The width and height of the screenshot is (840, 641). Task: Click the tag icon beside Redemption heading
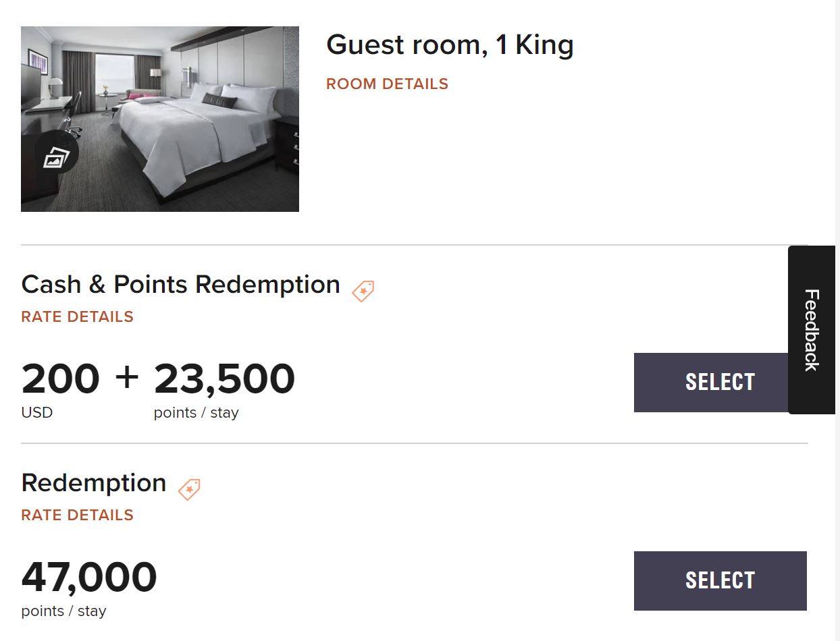point(189,489)
